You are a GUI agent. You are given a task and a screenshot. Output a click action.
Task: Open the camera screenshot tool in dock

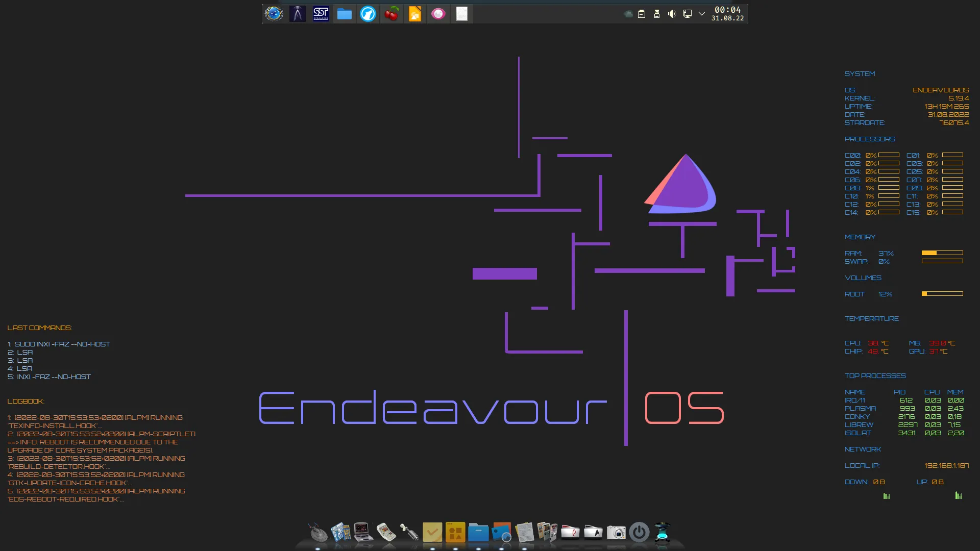pos(616,533)
